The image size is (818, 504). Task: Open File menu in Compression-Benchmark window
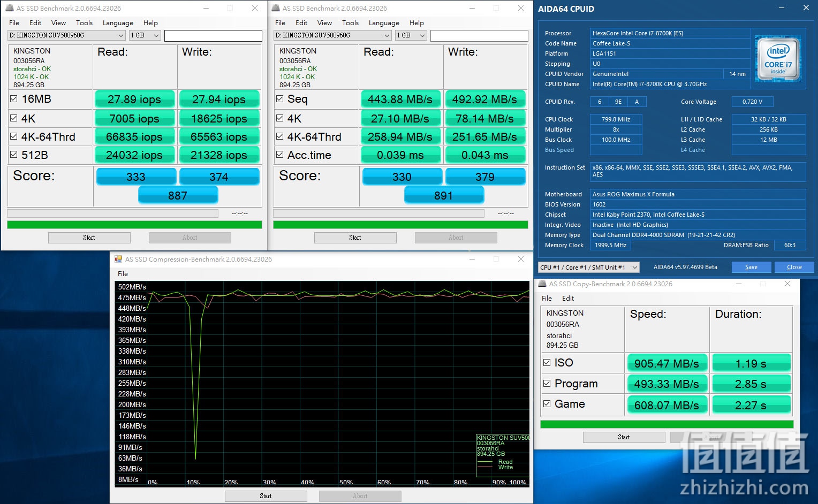coord(123,273)
